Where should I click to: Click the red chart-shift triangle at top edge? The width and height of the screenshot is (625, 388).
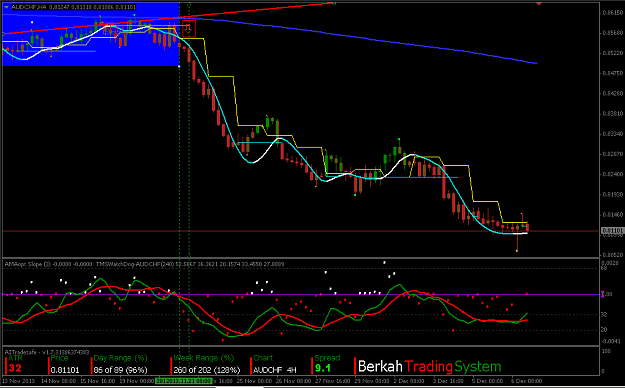point(539,3)
